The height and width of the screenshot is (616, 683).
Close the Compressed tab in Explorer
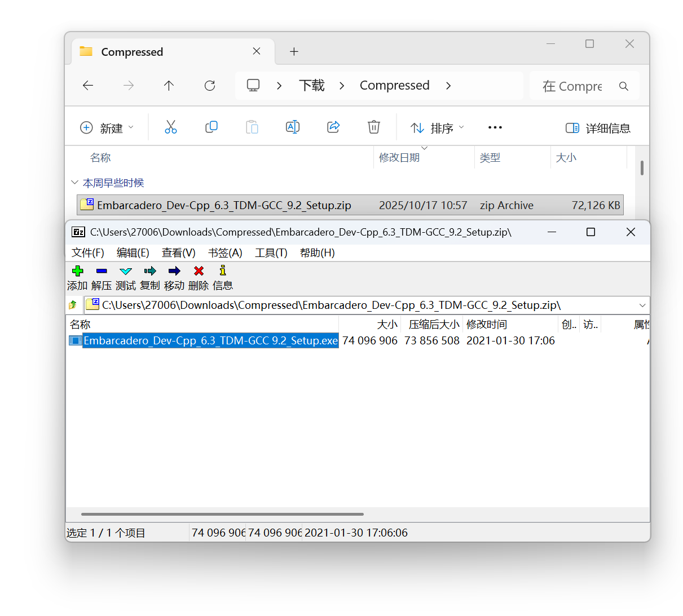click(x=257, y=51)
